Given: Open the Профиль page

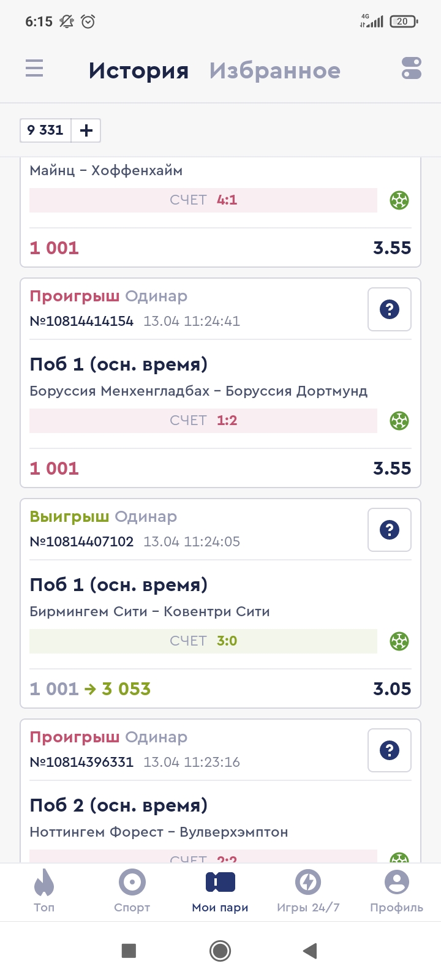Looking at the screenshot, I should [x=396, y=891].
